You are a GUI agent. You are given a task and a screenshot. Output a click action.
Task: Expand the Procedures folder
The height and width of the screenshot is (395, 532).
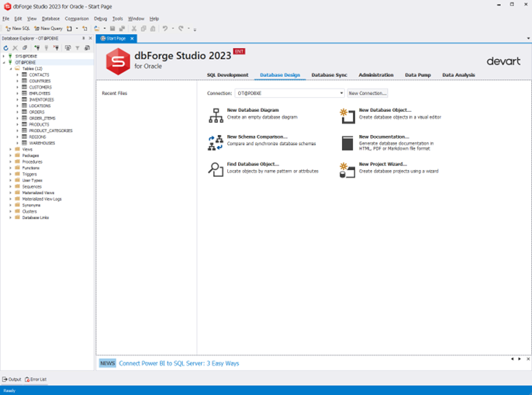tap(11, 161)
